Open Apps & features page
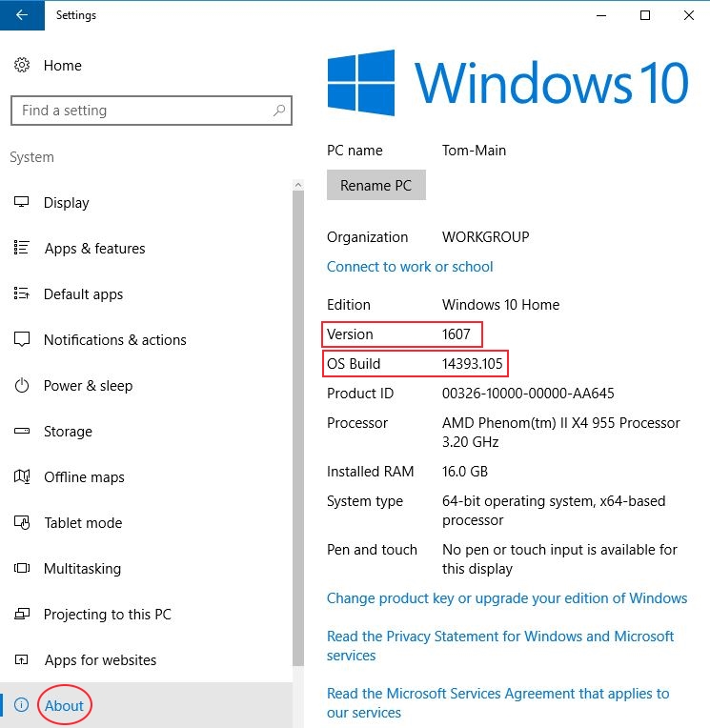Screen dimensions: 710x728 pos(94,249)
